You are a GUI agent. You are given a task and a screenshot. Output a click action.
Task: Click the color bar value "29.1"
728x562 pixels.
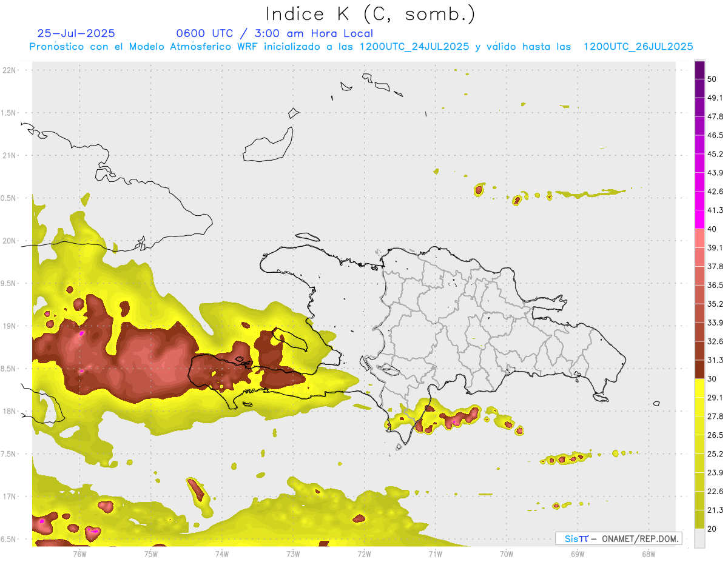[715, 398]
